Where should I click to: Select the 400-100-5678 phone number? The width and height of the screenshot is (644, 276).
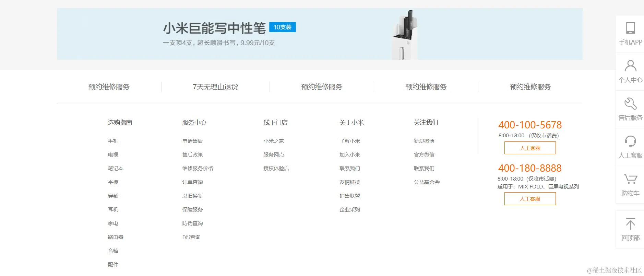pos(530,125)
